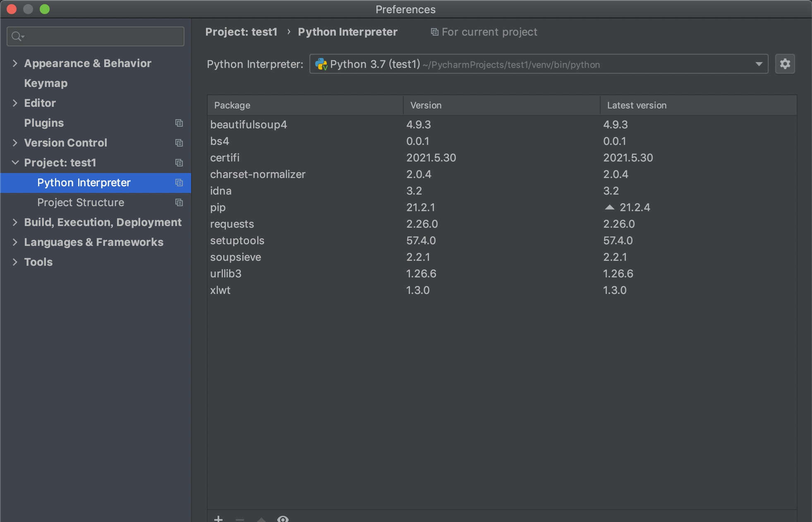Viewport: 812px width, 522px height.
Task: Zoom the Preferences window with green button
Action: coord(45,9)
